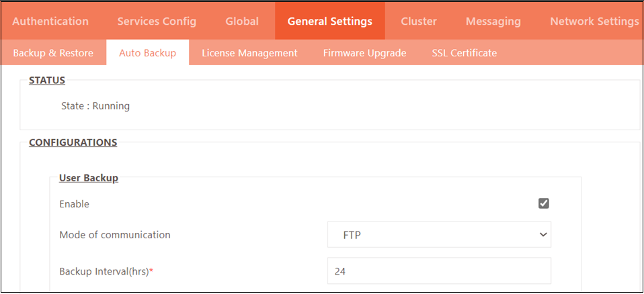
Task: Click the Backup Interval hours field
Action: [439, 271]
